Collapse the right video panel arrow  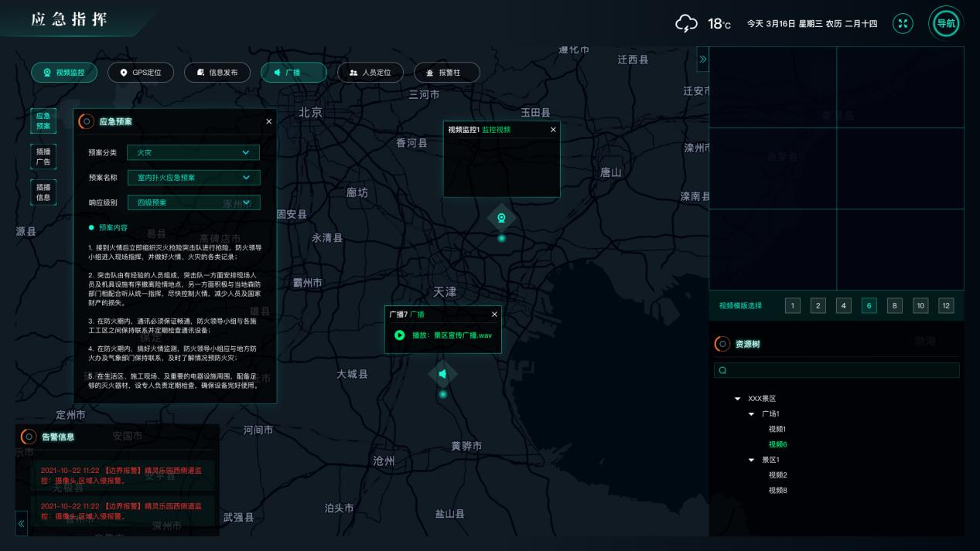(x=702, y=60)
